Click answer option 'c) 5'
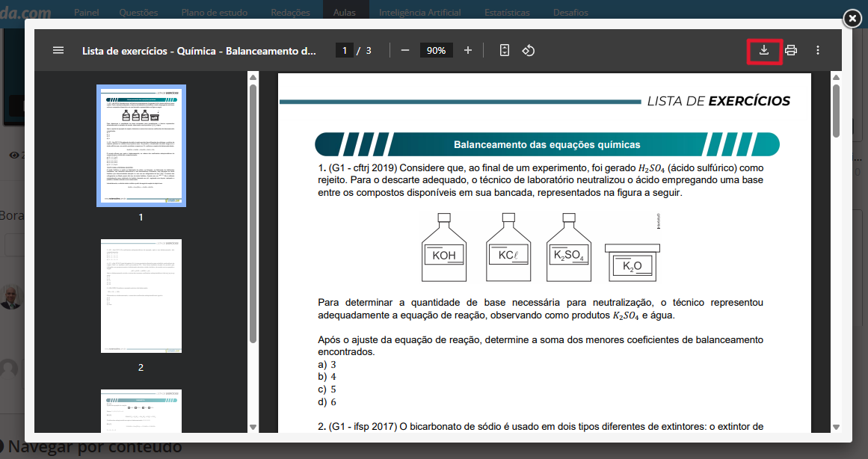868x459 pixels. 327,389
